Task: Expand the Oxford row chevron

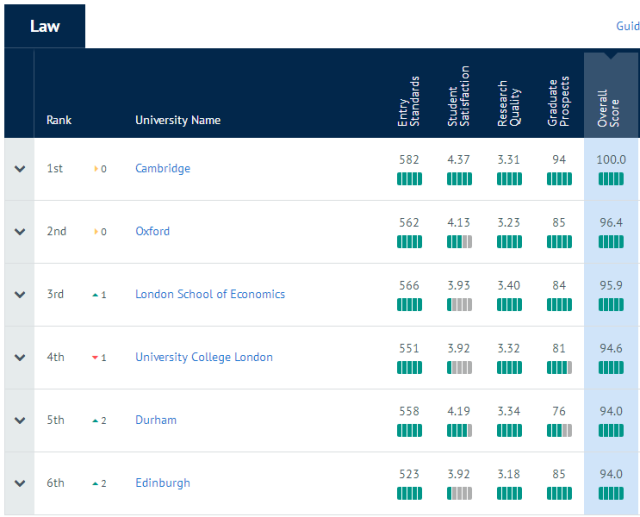Action: pos(20,231)
